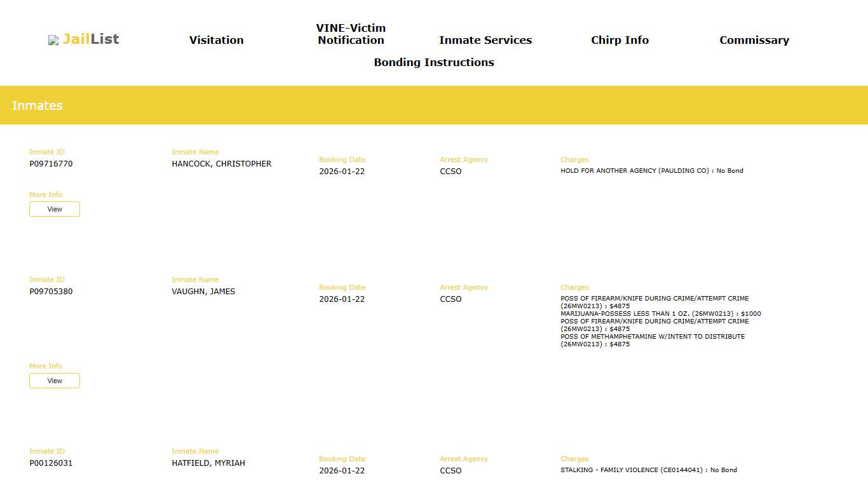Click the broken JailList logo image
Image resolution: width=868 pixels, height=488 pixels.
pos(53,40)
